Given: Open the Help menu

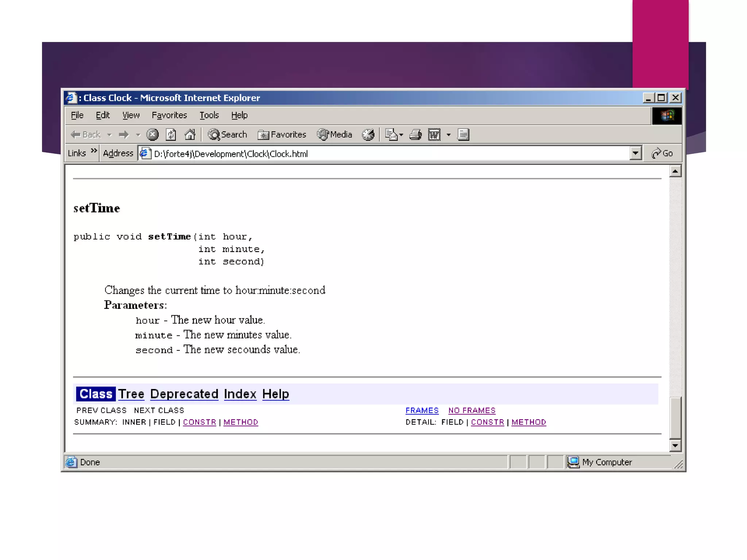Looking at the screenshot, I should pos(239,115).
